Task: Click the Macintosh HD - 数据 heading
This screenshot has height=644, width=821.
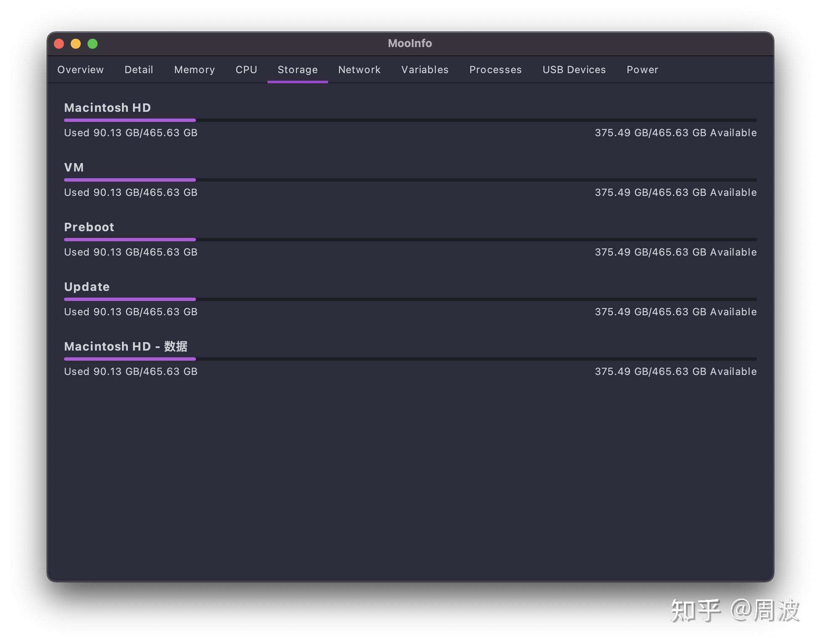Action: 125,346
